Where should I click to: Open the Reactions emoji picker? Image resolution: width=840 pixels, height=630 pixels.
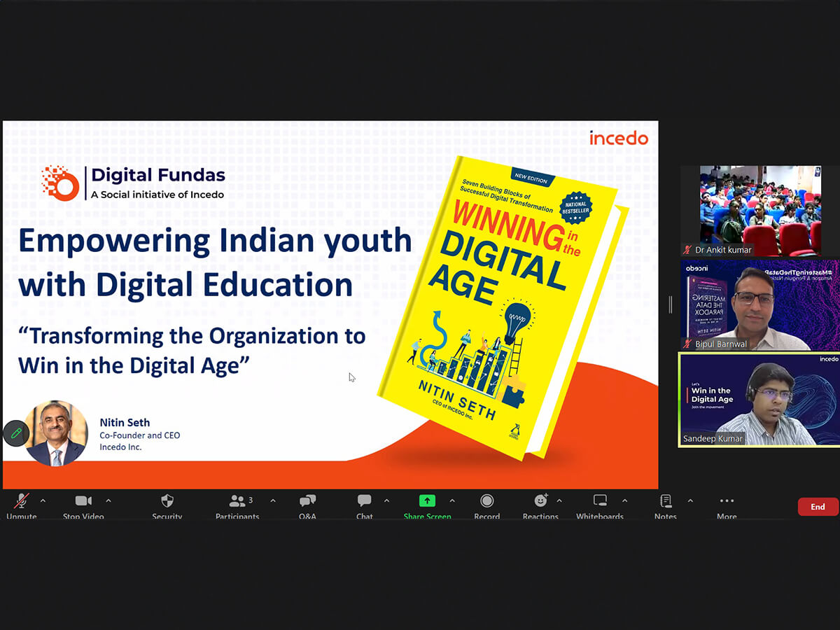coord(540,501)
